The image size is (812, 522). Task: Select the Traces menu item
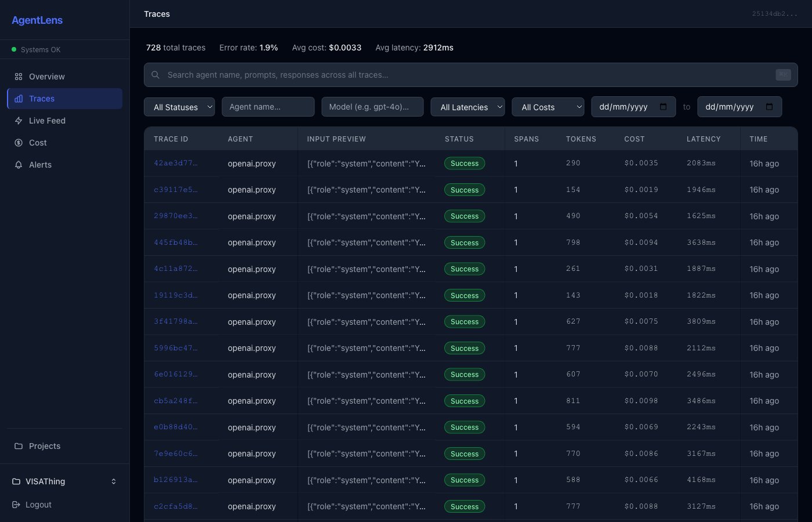64,99
